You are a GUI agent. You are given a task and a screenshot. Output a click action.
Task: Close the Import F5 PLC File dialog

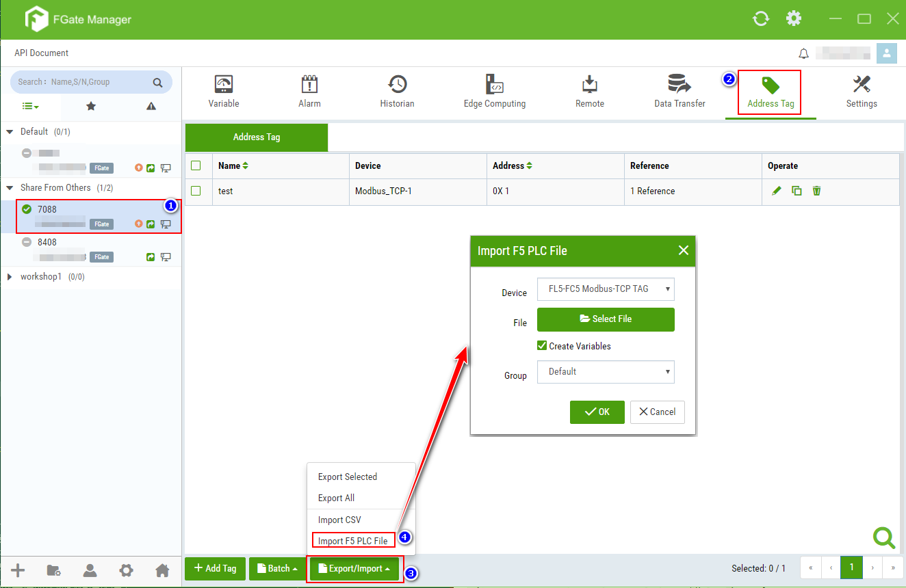pyautogui.click(x=683, y=250)
